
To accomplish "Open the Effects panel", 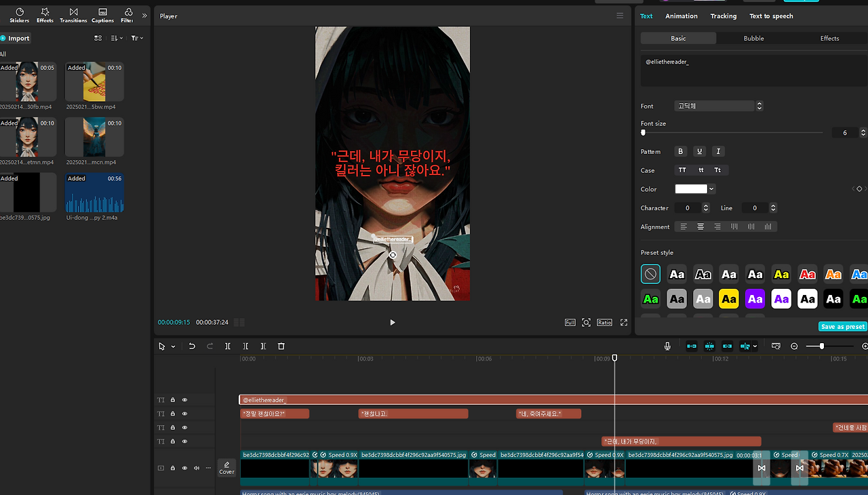I will coord(45,15).
